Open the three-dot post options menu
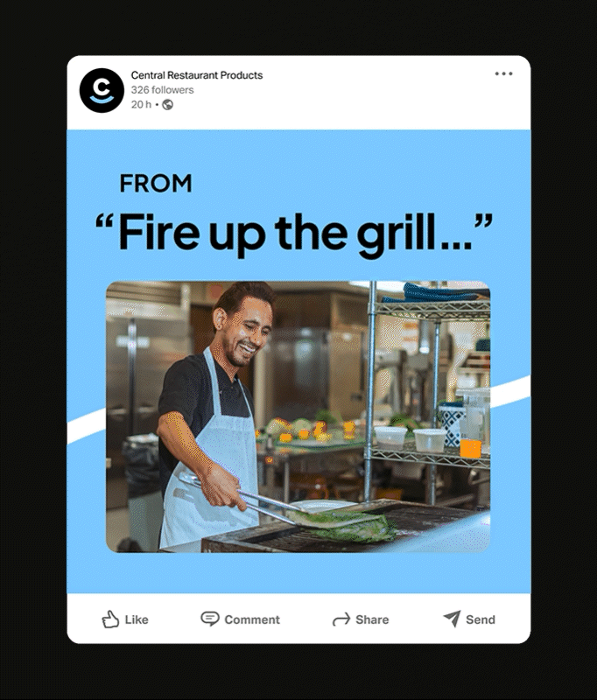This screenshot has width=597, height=700. pos(503,73)
